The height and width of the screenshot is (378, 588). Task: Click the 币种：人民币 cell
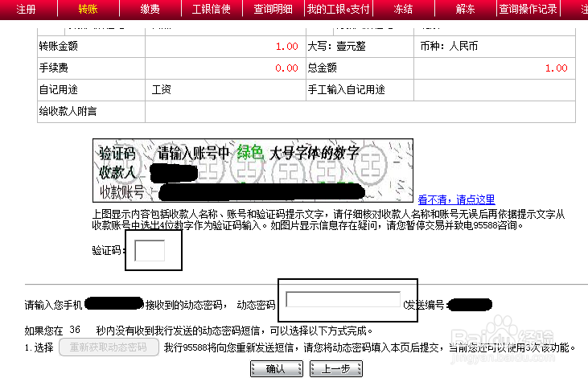[x=495, y=47]
